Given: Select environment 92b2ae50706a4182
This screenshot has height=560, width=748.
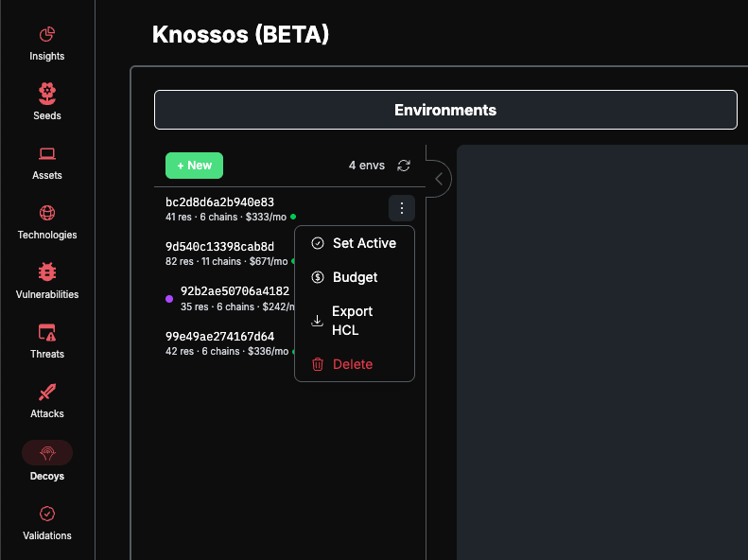Looking at the screenshot, I should (235, 291).
